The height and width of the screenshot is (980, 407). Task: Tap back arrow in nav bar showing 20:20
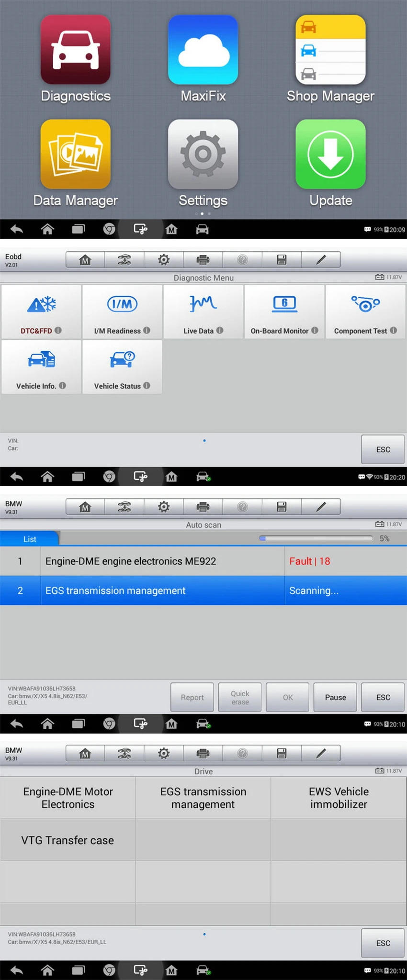click(17, 477)
